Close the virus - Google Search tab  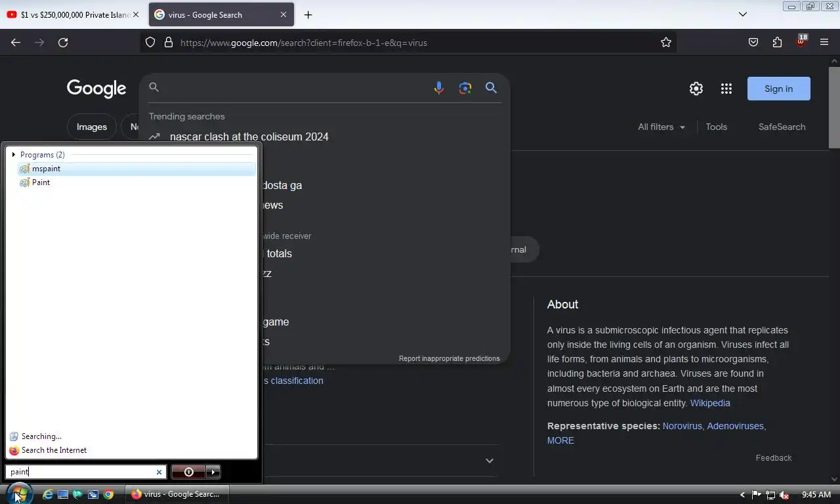tap(283, 14)
